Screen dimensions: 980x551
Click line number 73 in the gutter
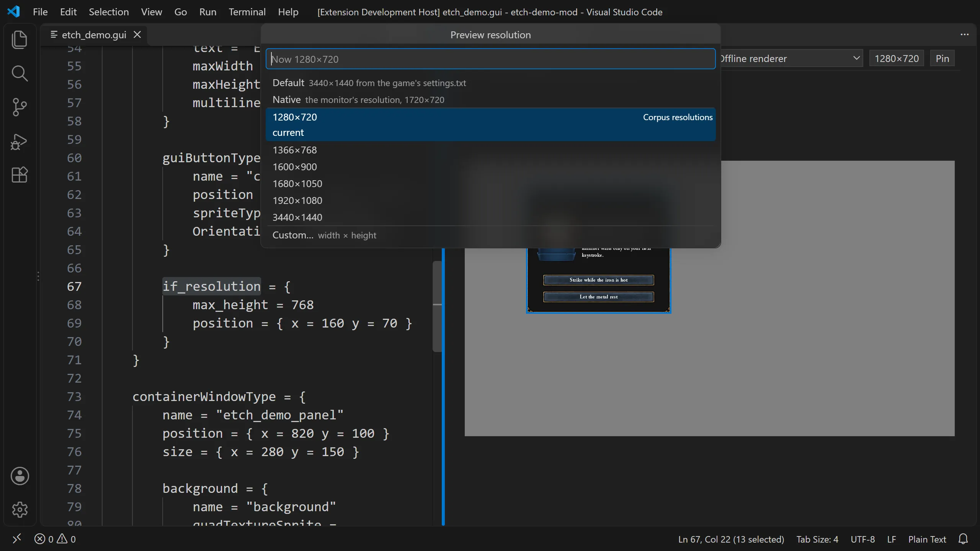[x=74, y=396]
